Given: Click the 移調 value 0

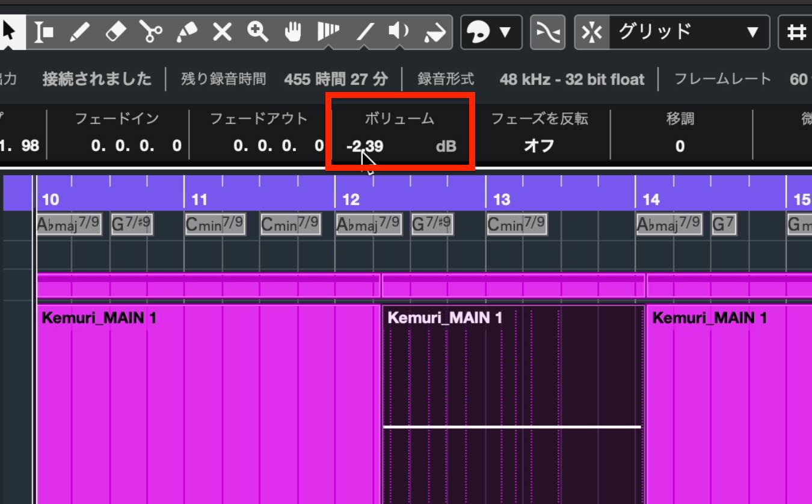Looking at the screenshot, I should click(680, 146).
